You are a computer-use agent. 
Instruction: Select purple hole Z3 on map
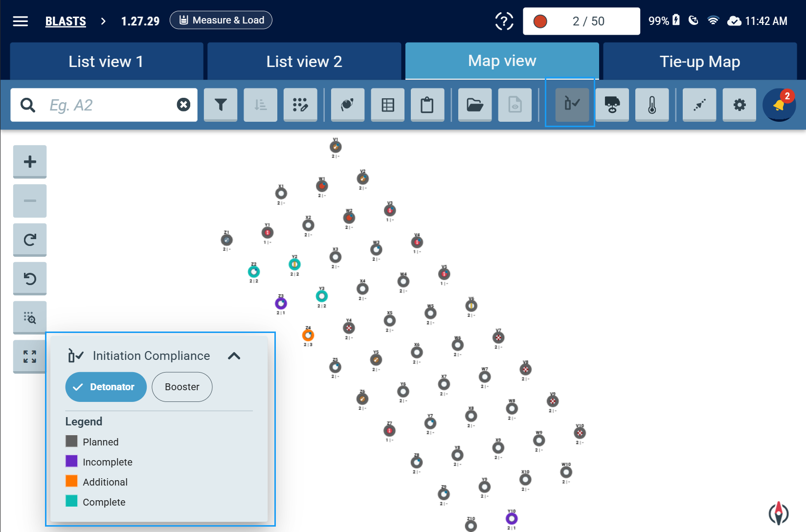281,304
